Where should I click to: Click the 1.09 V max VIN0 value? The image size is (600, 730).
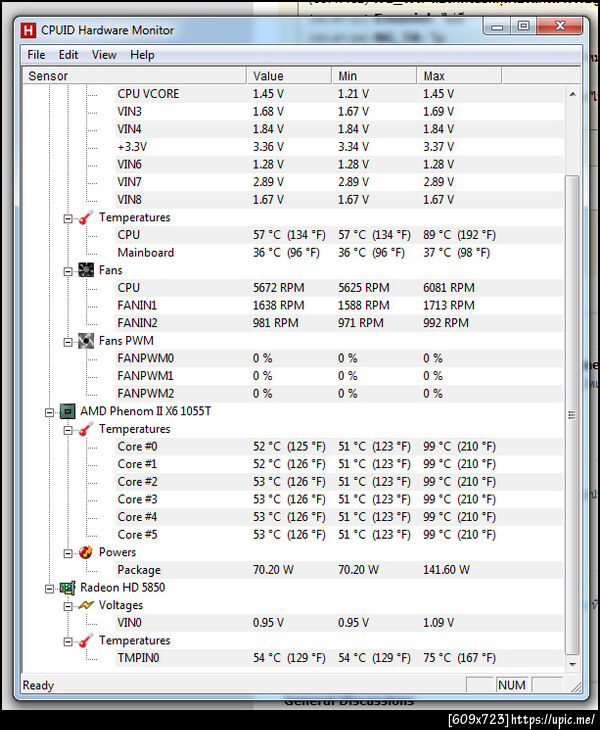(x=438, y=623)
